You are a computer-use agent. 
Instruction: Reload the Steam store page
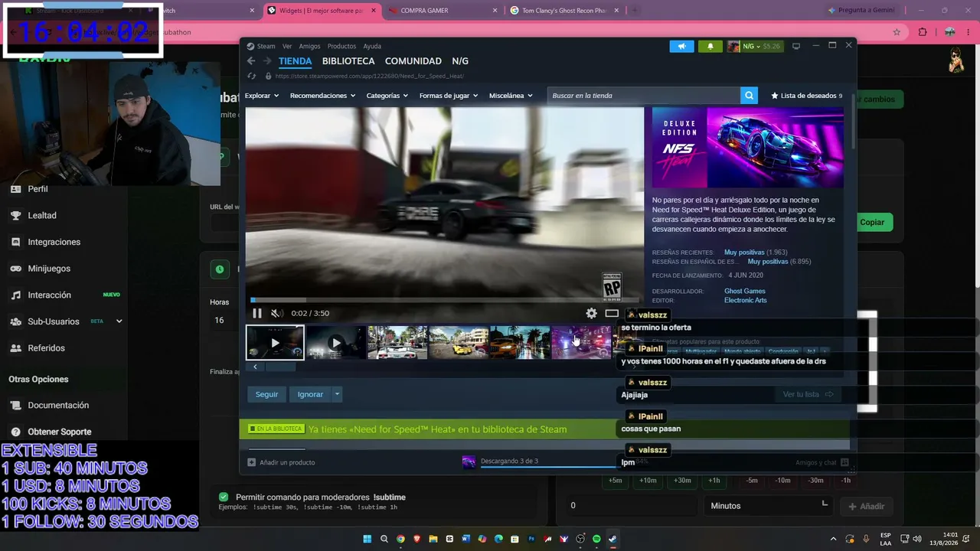click(x=252, y=76)
